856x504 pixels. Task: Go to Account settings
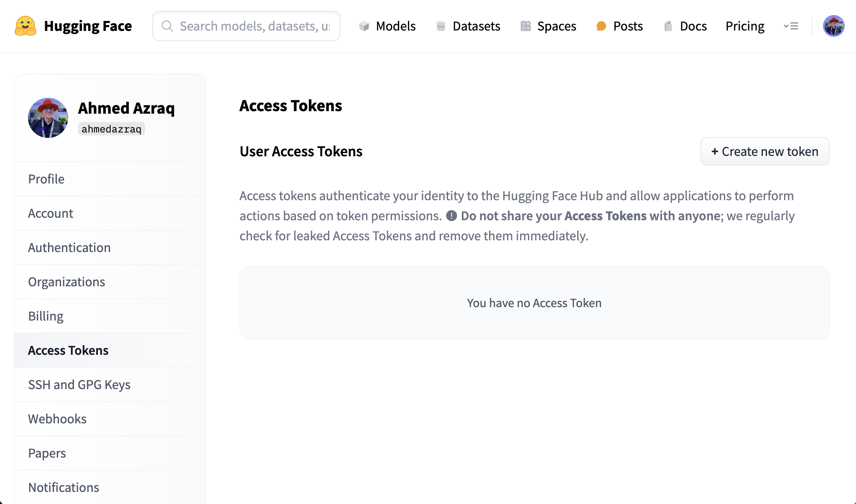[x=51, y=213]
